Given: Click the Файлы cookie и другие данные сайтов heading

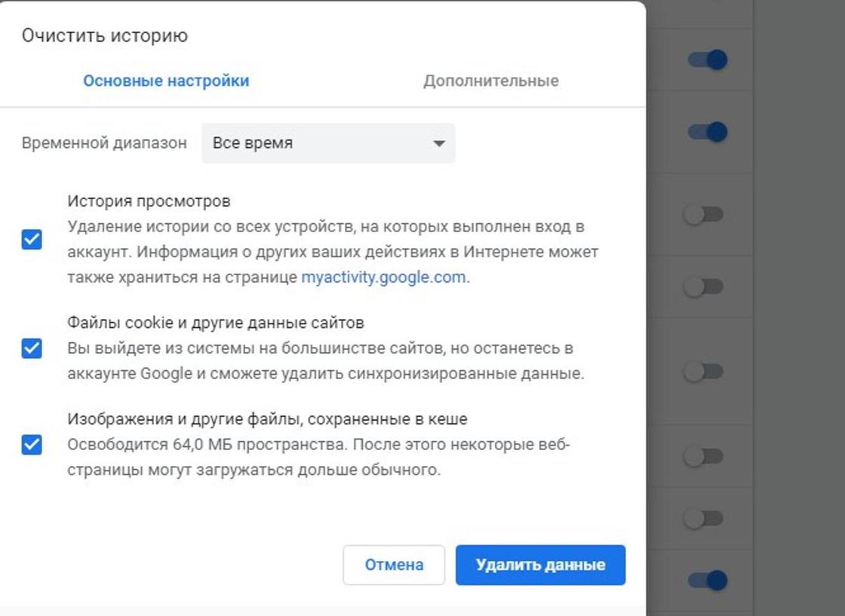Looking at the screenshot, I should tap(216, 323).
